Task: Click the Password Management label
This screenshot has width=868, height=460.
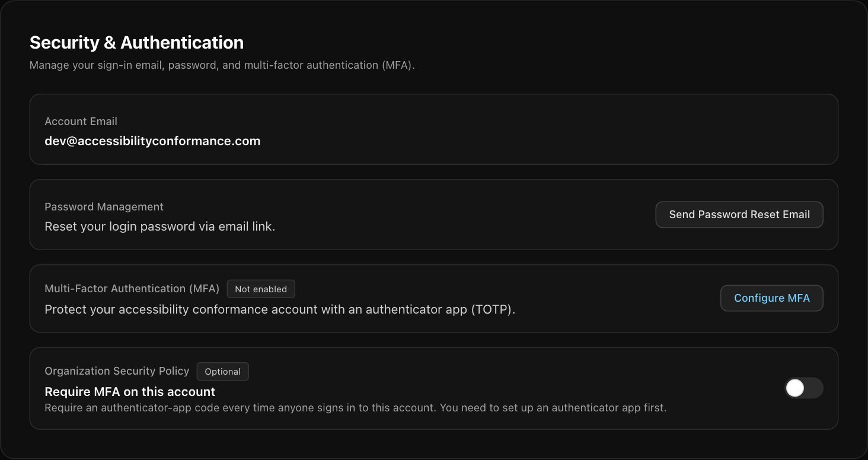Action: click(x=104, y=207)
